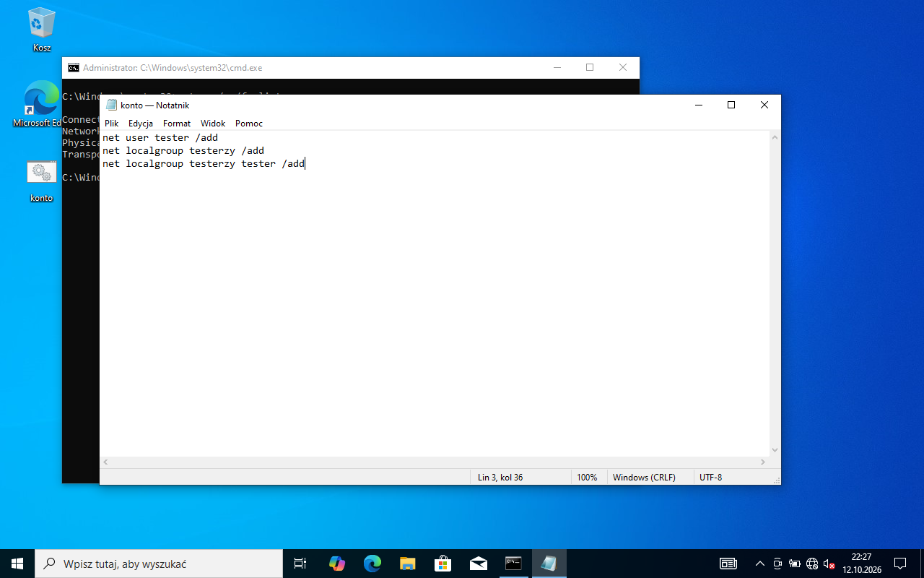Open the Format menu
Screen dimensions: 924x578
coord(177,124)
